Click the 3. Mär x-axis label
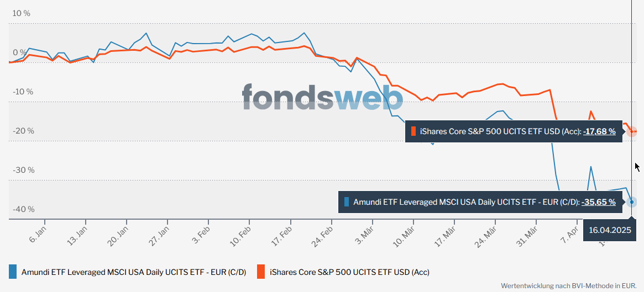 click(x=366, y=233)
